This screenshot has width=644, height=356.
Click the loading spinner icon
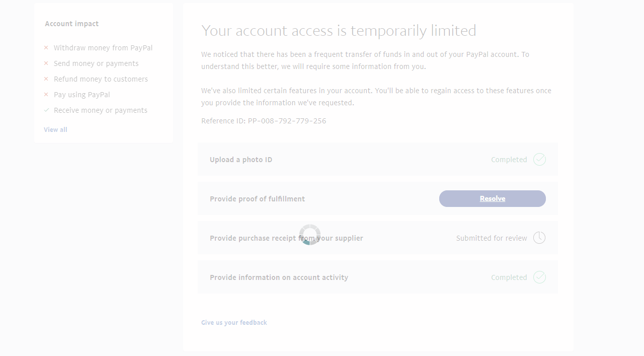point(310,235)
